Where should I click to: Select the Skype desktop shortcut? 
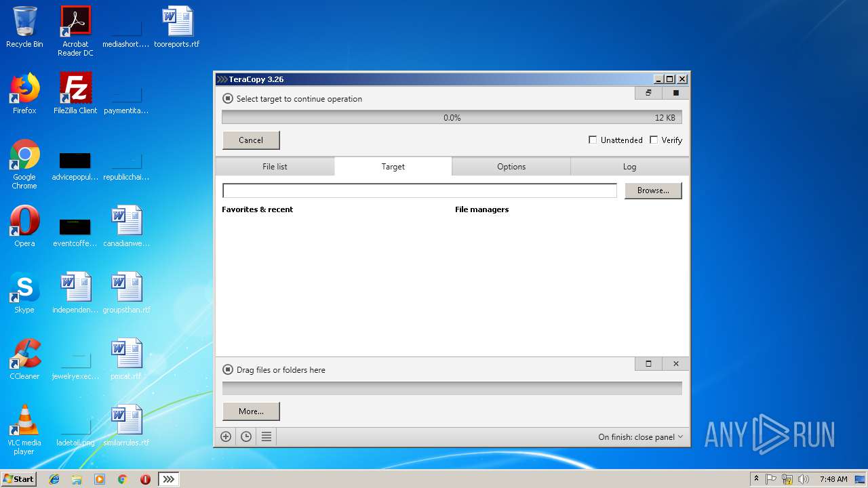click(x=24, y=293)
